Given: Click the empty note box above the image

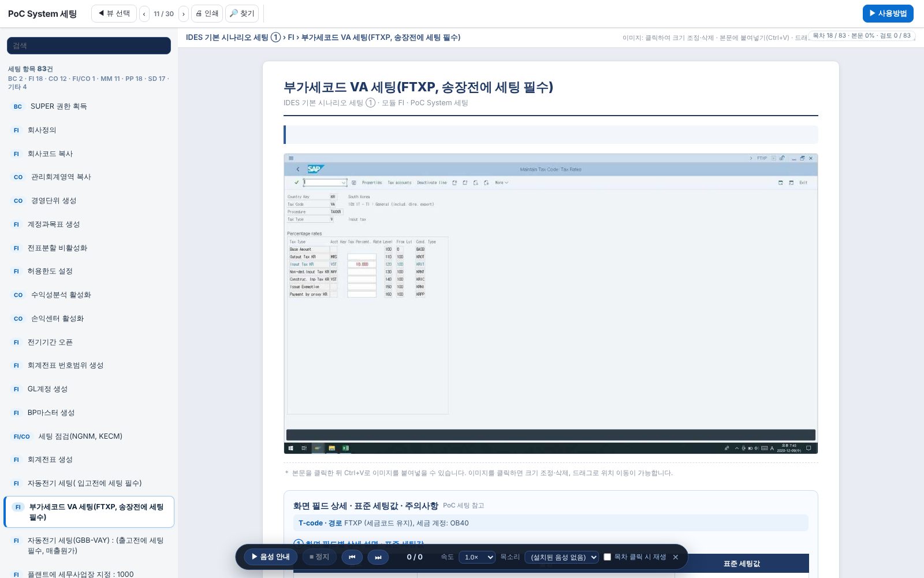Looking at the screenshot, I should pyautogui.click(x=550, y=135).
